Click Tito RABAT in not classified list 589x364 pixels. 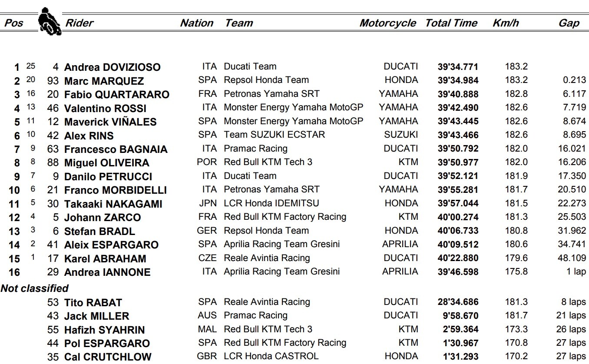[93, 303]
